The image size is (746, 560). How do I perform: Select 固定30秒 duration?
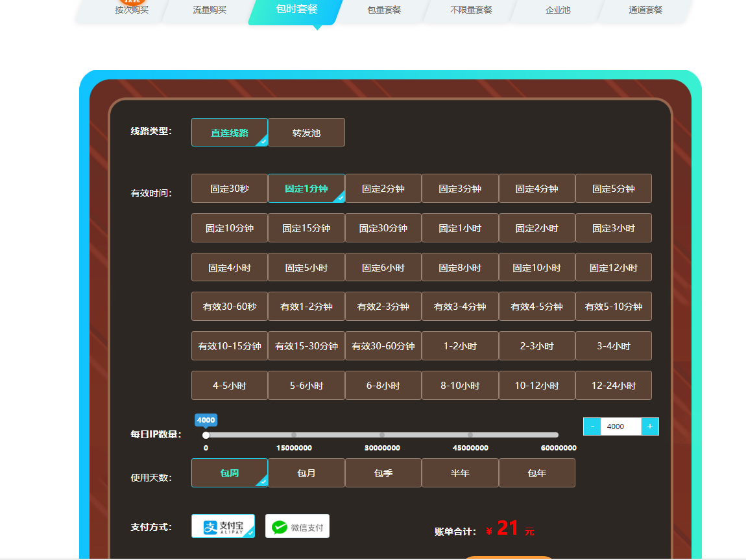click(230, 188)
